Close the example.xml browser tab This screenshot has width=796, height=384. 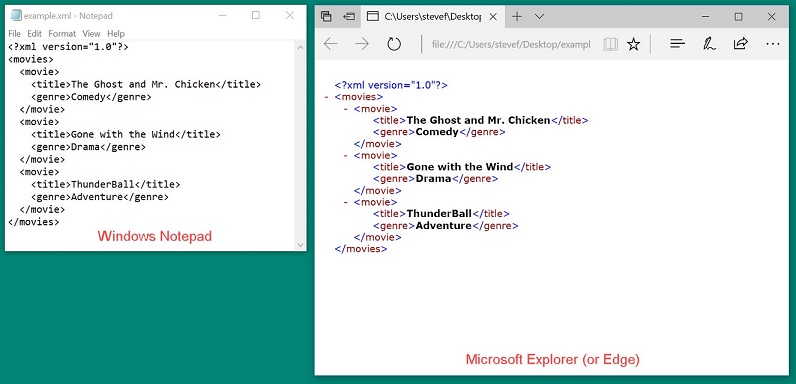493,17
